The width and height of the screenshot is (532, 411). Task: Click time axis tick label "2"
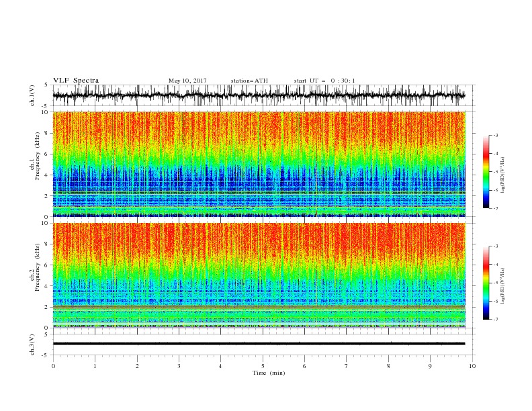(x=137, y=366)
